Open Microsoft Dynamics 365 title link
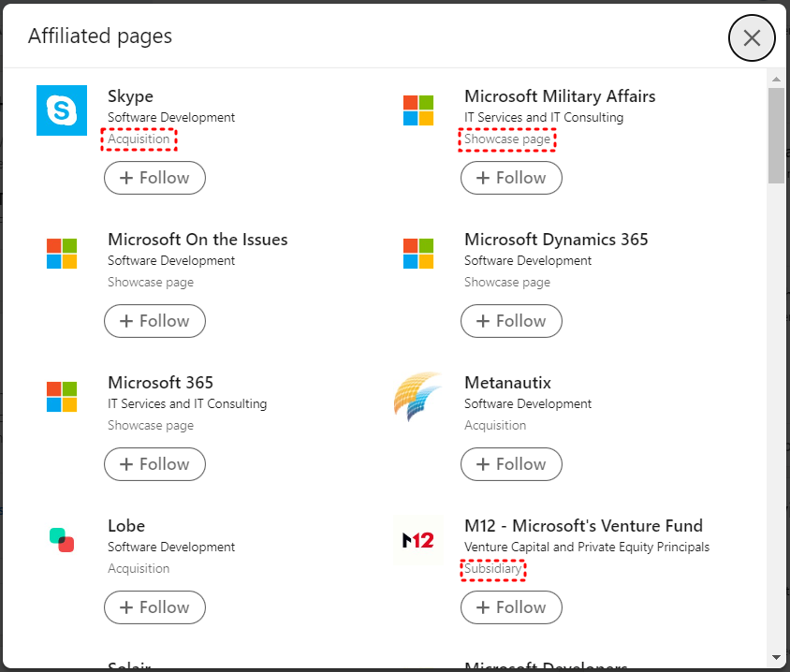 (x=556, y=240)
